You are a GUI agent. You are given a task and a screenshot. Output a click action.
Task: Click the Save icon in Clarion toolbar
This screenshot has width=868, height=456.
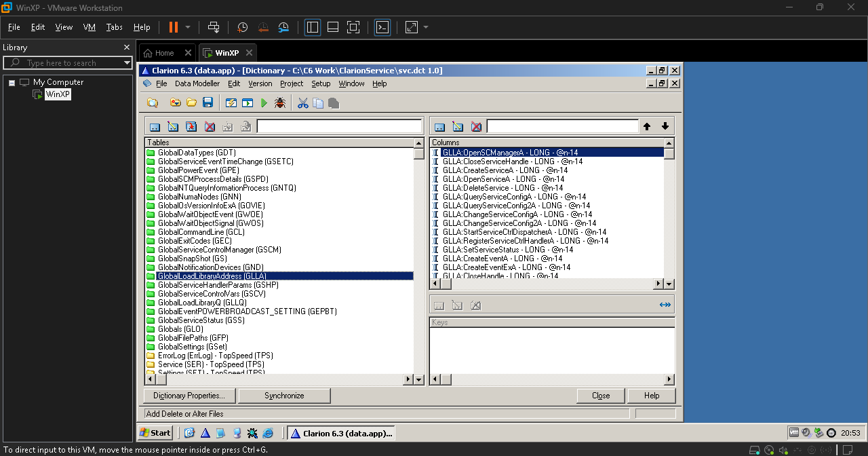(x=208, y=103)
